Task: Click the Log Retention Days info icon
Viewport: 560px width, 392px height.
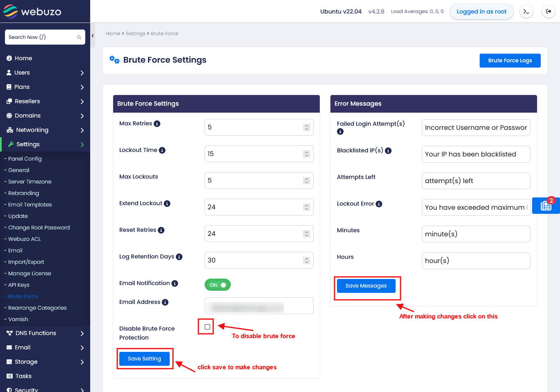Action: point(179,257)
